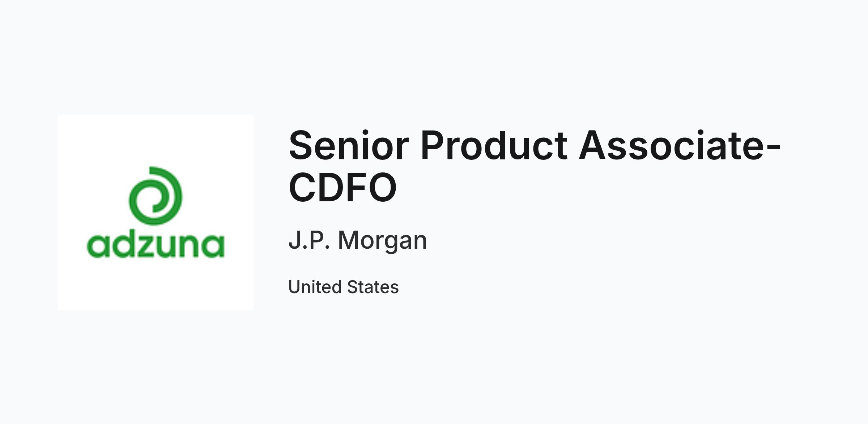Click the adzuna wordmark text in logo
This screenshot has width=868, height=424.
tap(156, 245)
